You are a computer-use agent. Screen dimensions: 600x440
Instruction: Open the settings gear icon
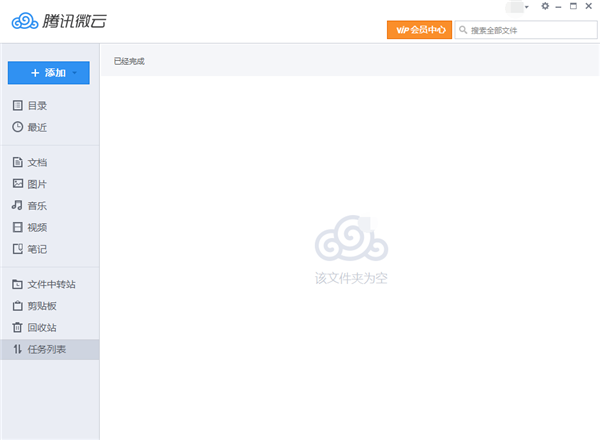point(545,6)
